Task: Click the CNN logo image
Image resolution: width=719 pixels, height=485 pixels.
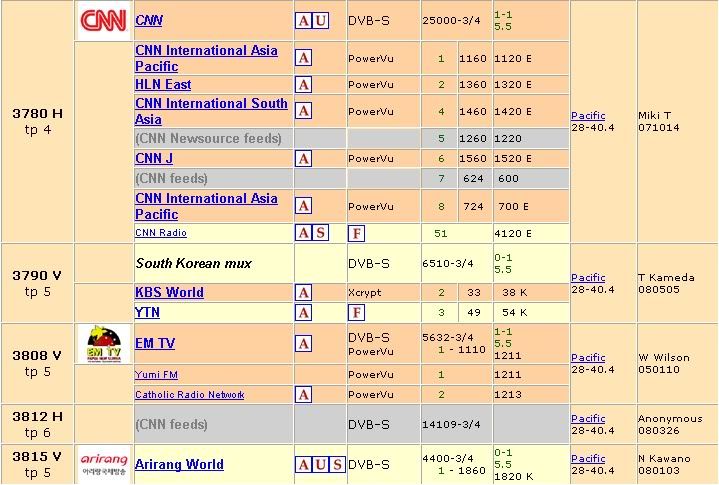Action: click(x=104, y=21)
